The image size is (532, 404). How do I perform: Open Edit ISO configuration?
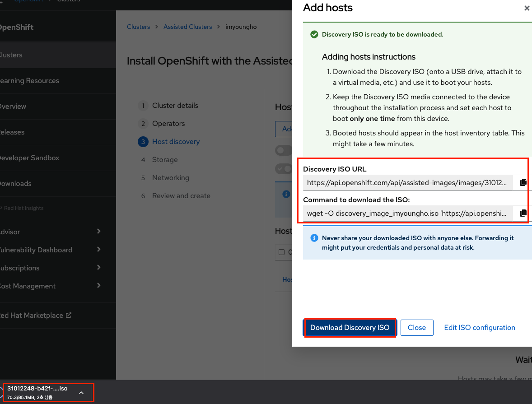(x=480, y=327)
